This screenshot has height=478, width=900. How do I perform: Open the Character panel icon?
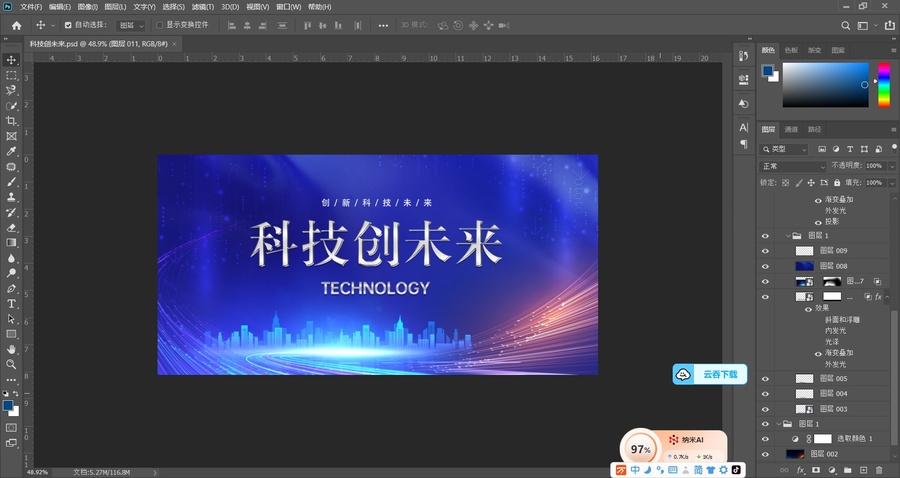pos(743,127)
